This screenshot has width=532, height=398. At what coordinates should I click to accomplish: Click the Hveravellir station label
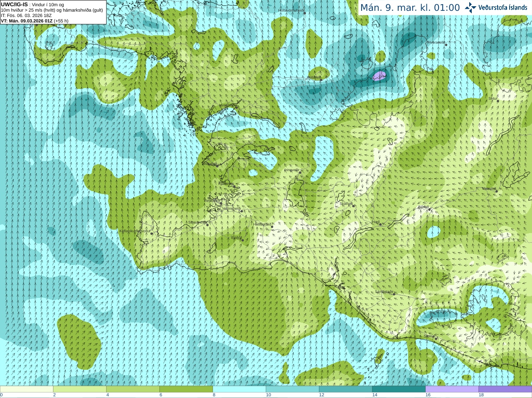tap(436, 42)
